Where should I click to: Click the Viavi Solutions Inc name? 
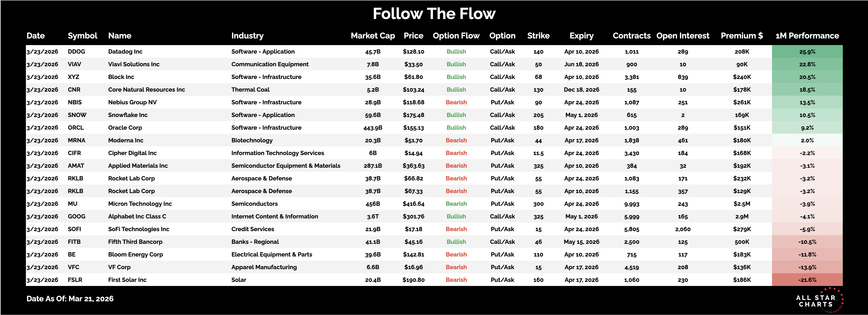134,64
